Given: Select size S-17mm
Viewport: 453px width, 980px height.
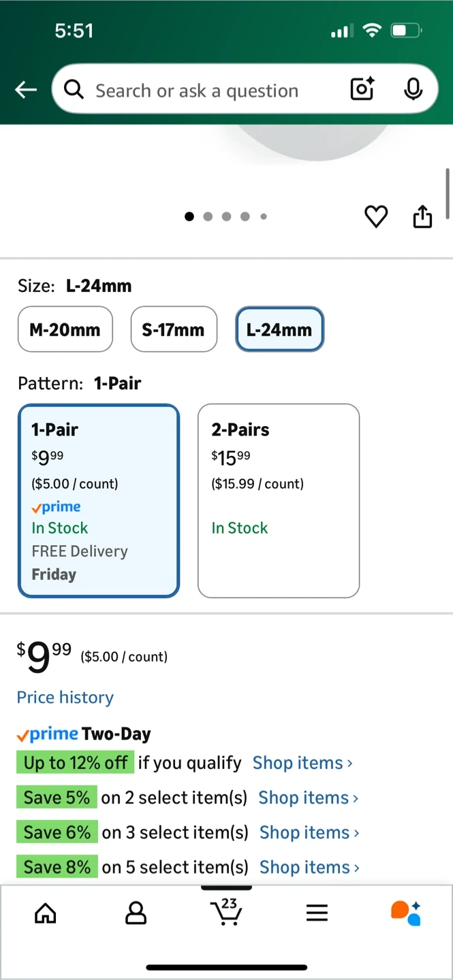Looking at the screenshot, I should (173, 329).
